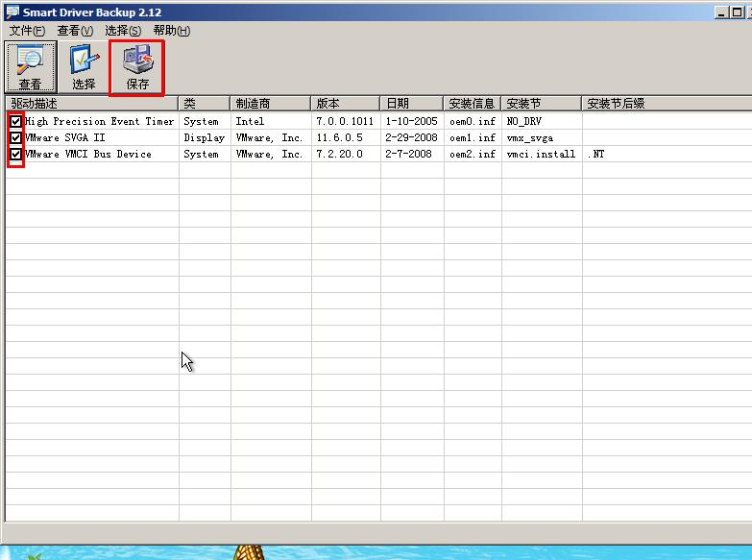This screenshot has width=752, height=560.
Task: Open the 帮助(H) menu
Action: tap(172, 31)
